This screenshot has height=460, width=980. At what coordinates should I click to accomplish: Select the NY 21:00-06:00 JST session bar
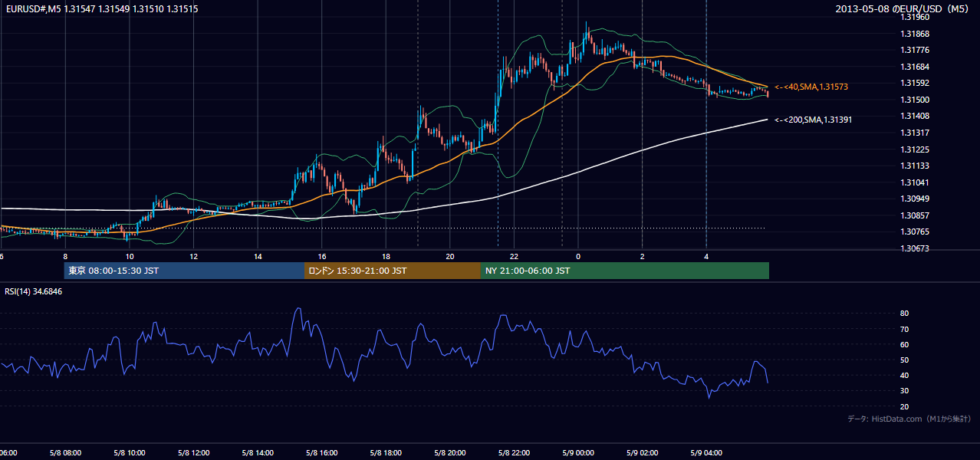[625, 271]
